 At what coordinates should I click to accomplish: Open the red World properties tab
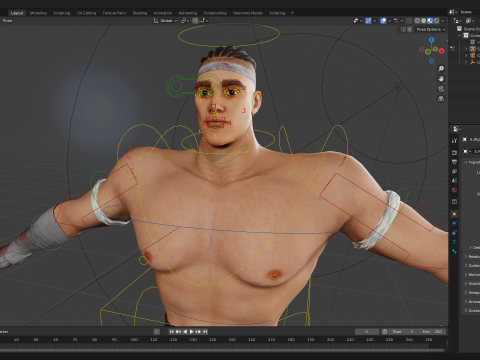454,190
